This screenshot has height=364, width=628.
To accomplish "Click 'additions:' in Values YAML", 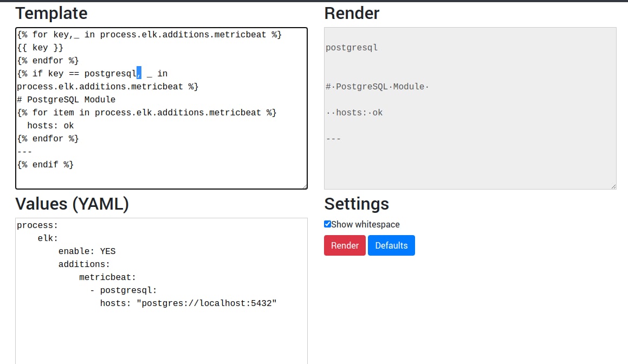I will (84, 264).
